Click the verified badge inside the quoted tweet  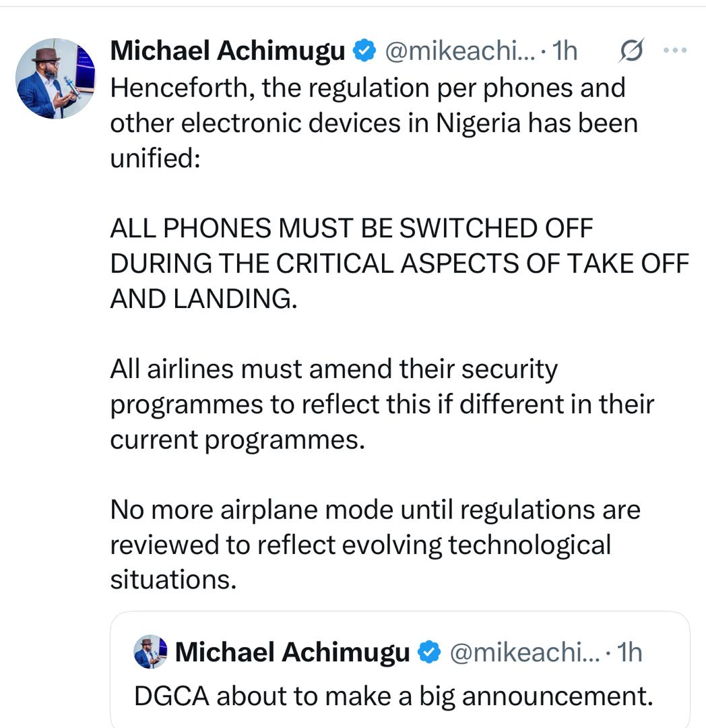(428, 652)
